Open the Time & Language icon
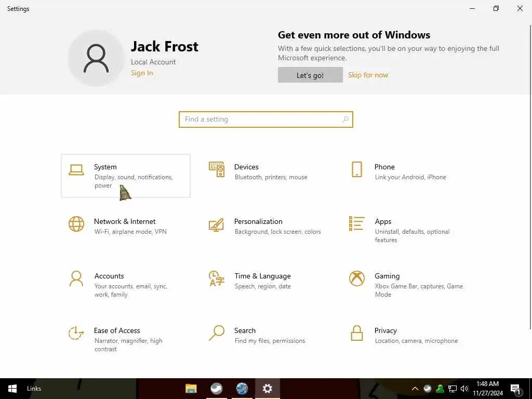 217,278
